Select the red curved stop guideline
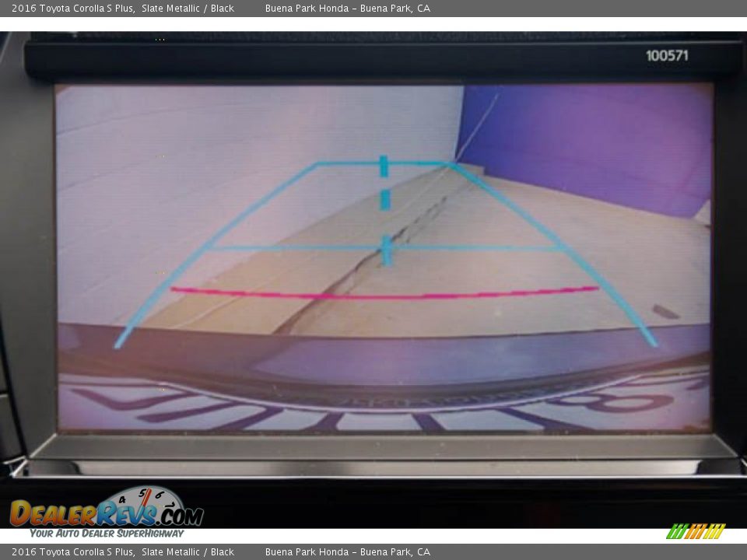 click(384, 295)
